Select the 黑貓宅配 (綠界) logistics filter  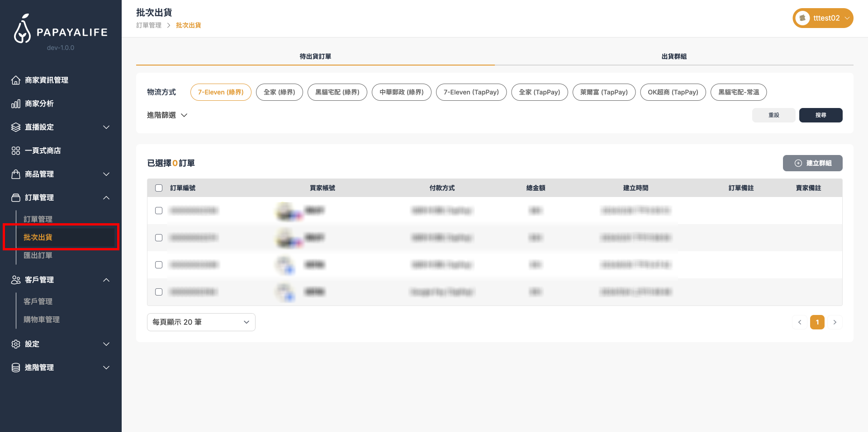click(x=337, y=92)
